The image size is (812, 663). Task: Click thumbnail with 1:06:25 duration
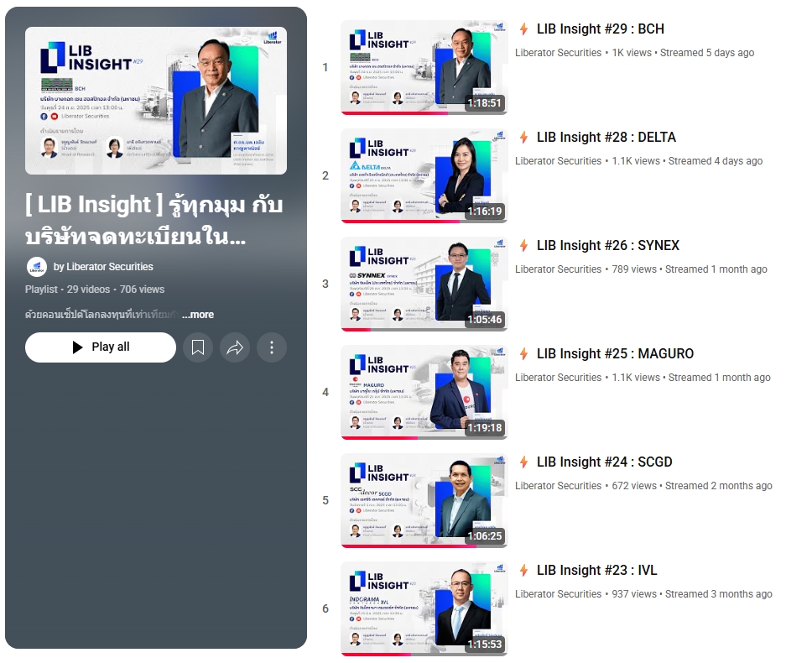point(424,500)
